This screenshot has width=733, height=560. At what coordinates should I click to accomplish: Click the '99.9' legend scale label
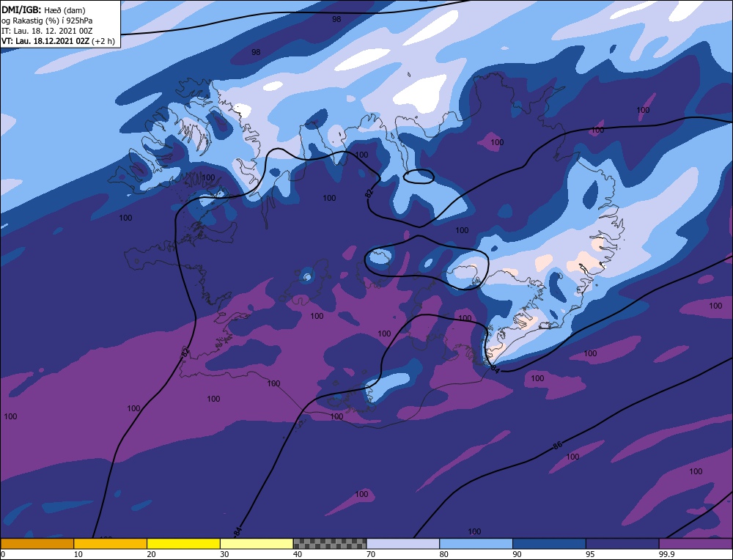pos(666,554)
